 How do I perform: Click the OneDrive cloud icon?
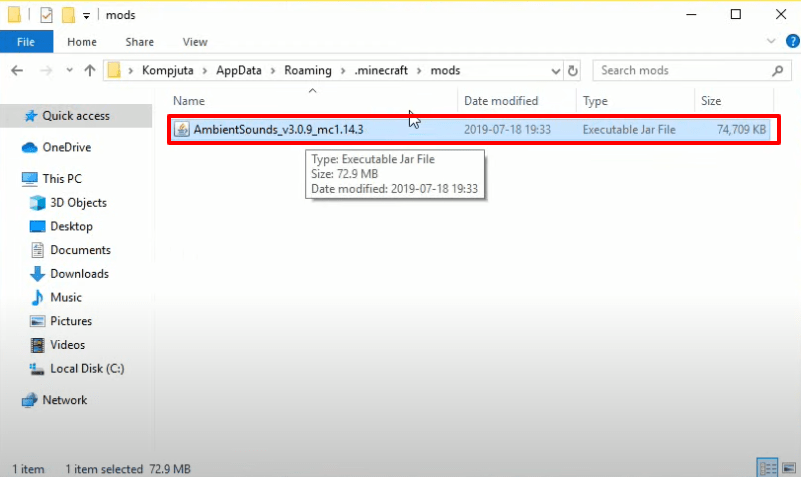[30, 148]
